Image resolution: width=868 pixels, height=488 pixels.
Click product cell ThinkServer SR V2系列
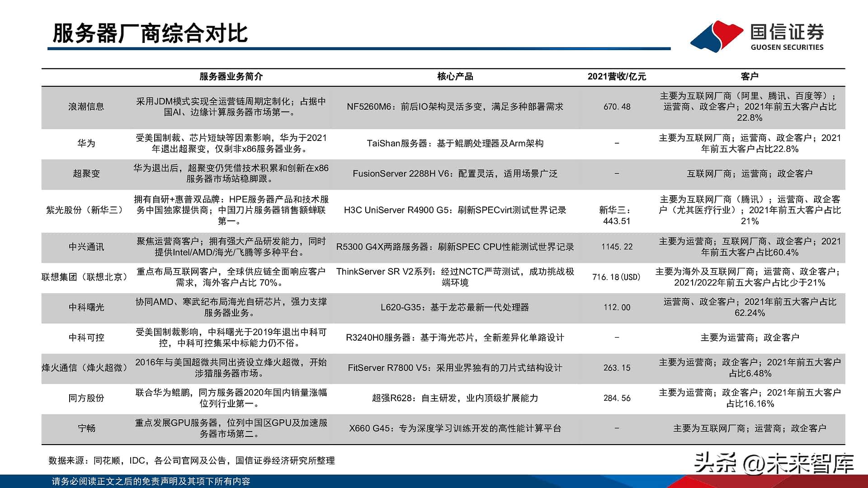click(x=455, y=277)
